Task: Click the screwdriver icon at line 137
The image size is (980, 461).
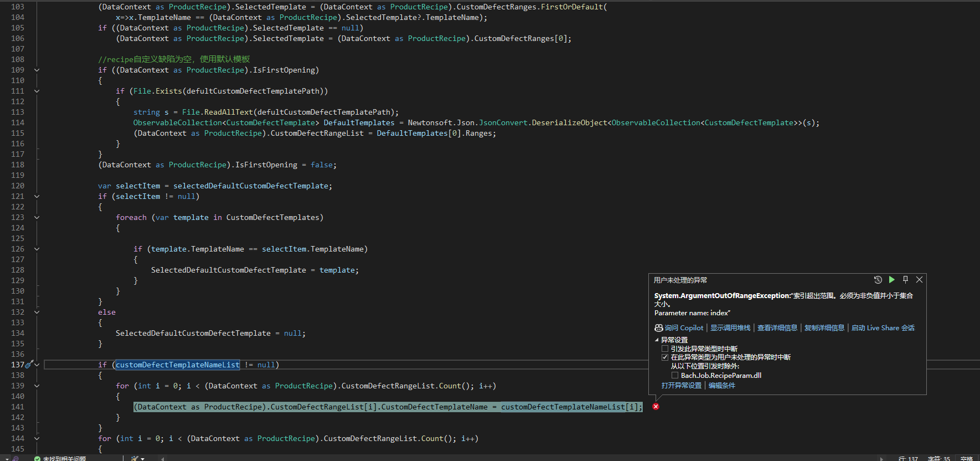Action: (x=29, y=365)
